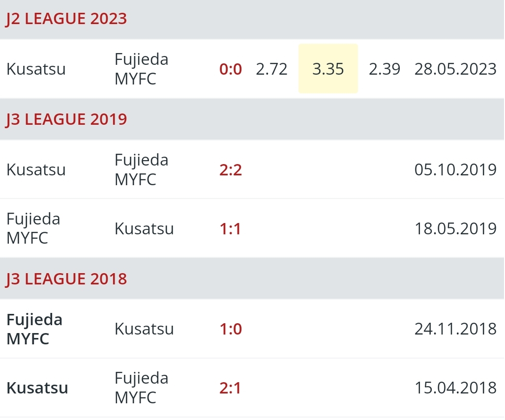Click the date 15.04.2018
This screenshot has width=505, height=420.
(455, 388)
